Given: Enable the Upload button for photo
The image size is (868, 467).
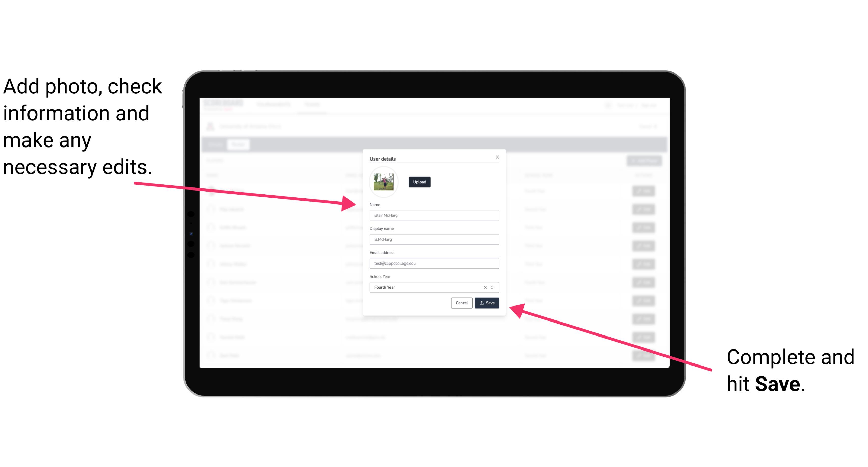Looking at the screenshot, I should tap(419, 182).
